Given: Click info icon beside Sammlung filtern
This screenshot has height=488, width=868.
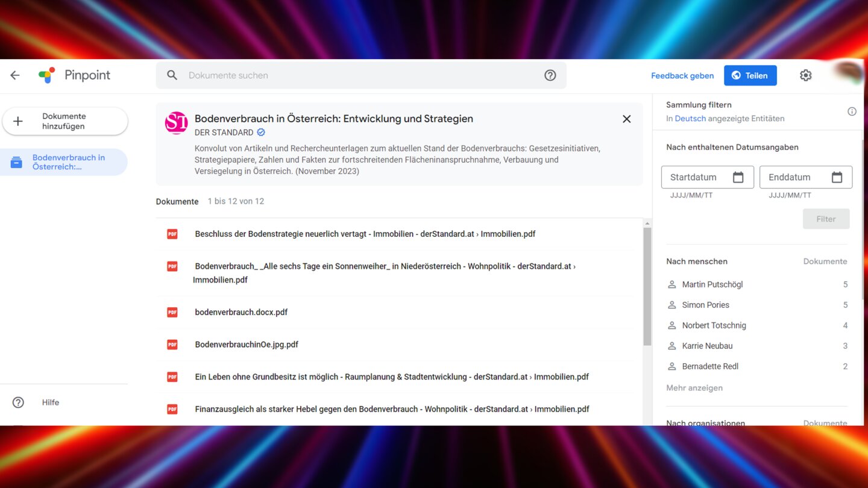Looking at the screenshot, I should 852,111.
